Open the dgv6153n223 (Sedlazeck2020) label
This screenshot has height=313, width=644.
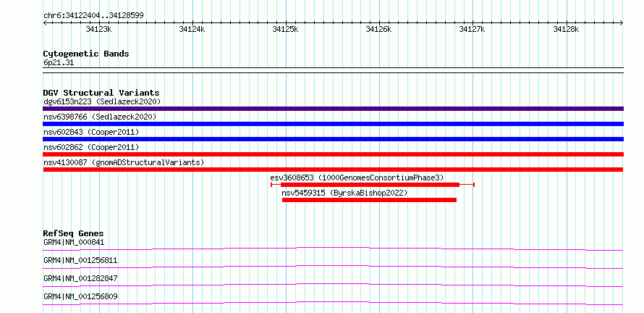click(102, 101)
